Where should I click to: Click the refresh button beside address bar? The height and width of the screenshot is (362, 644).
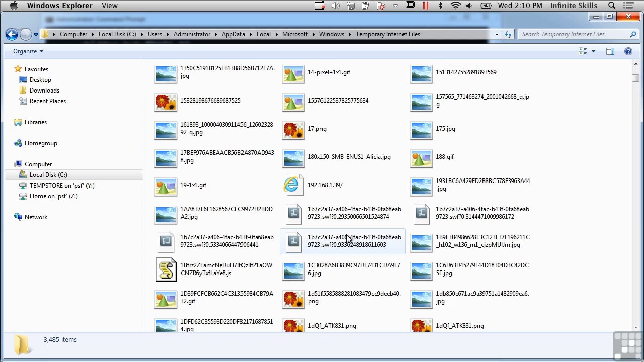pos(508,35)
